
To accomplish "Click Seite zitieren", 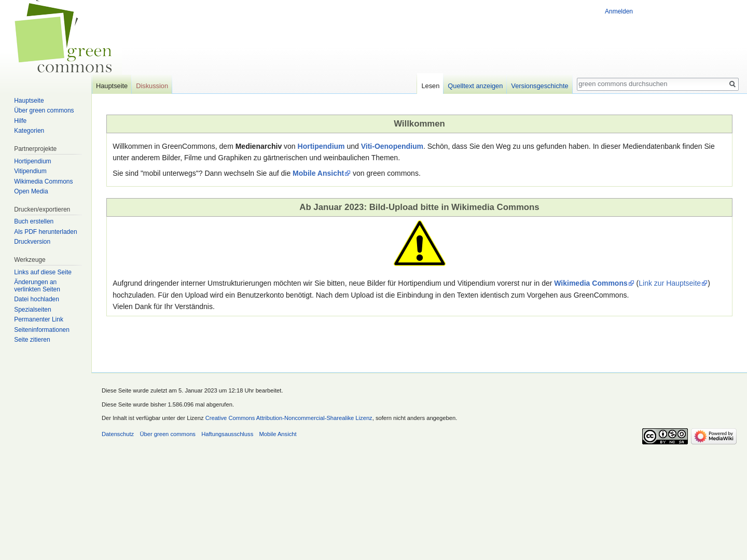I will (32, 340).
